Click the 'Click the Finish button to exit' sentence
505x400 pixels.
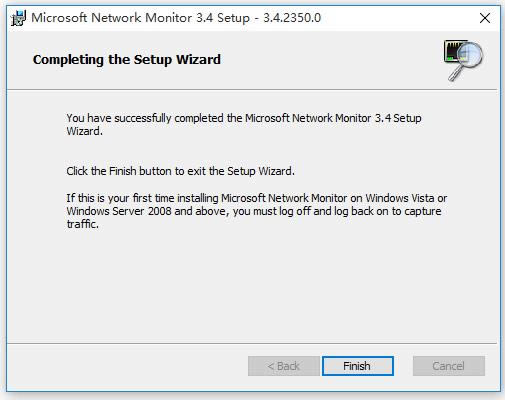(180, 171)
